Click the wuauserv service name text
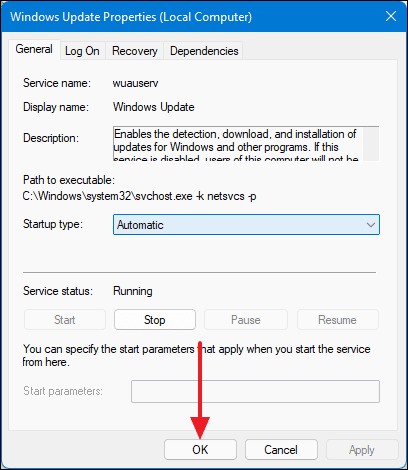 pyautogui.click(x=135, y=83)
